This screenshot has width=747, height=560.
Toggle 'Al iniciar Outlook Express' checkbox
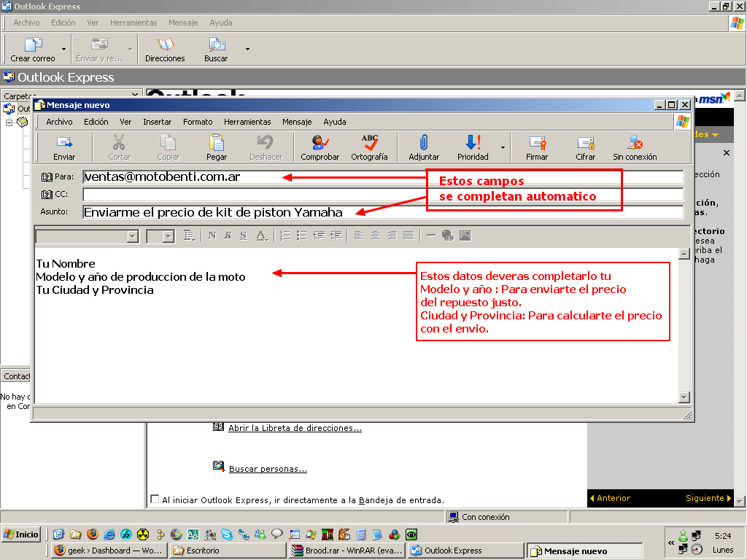(x=155, y=499)
